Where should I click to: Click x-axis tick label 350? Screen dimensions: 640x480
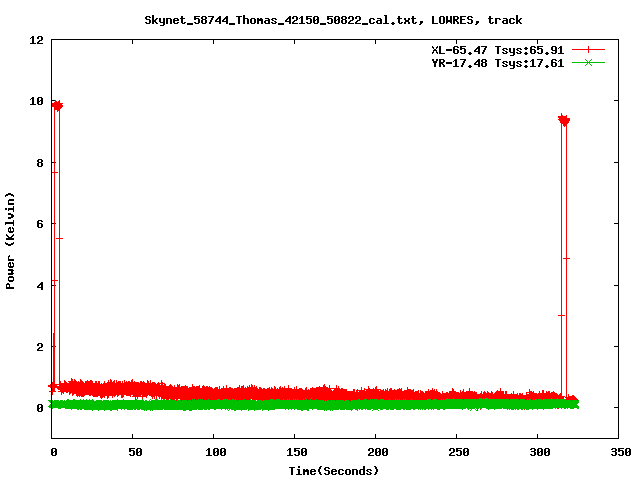coord(620,452)
